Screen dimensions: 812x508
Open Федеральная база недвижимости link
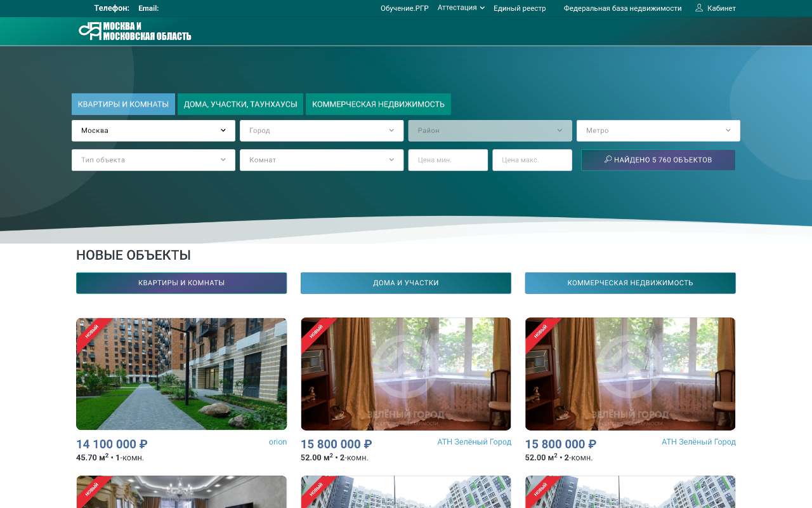tap(622, 8)
